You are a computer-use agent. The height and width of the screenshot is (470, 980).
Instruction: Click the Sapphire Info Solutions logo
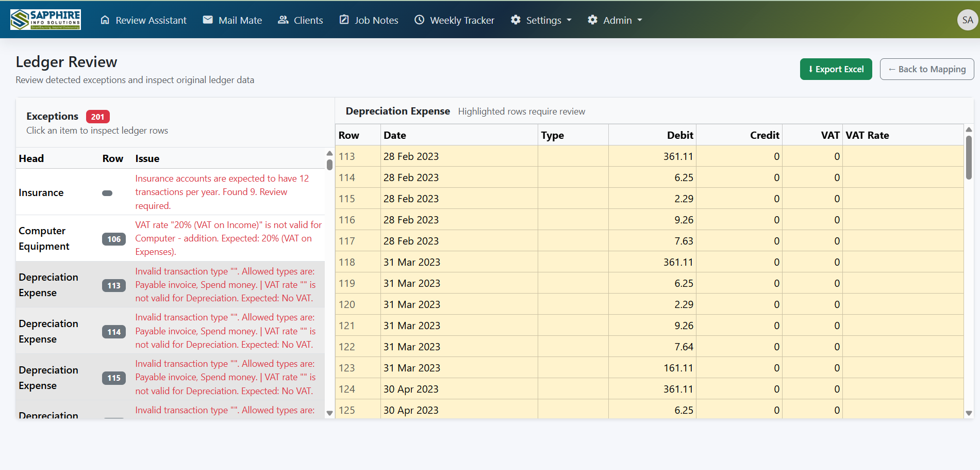(45, 20)
